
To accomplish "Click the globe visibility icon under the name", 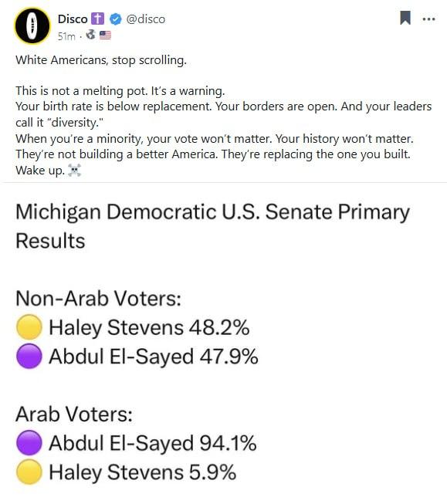I will coord(91,35).
